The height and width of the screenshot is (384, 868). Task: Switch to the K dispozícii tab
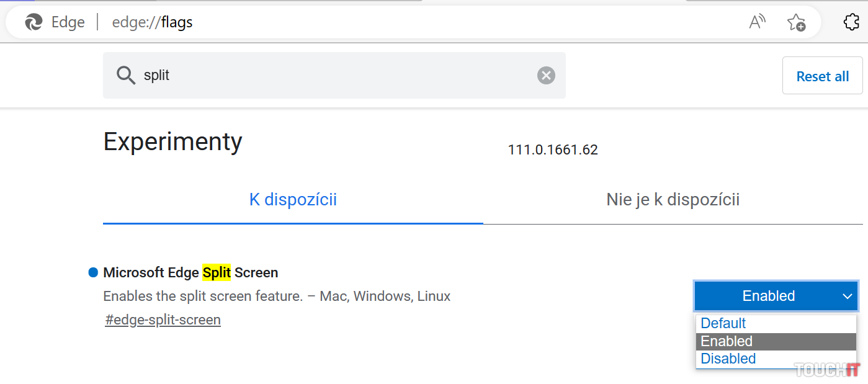(x=293, y=200)
